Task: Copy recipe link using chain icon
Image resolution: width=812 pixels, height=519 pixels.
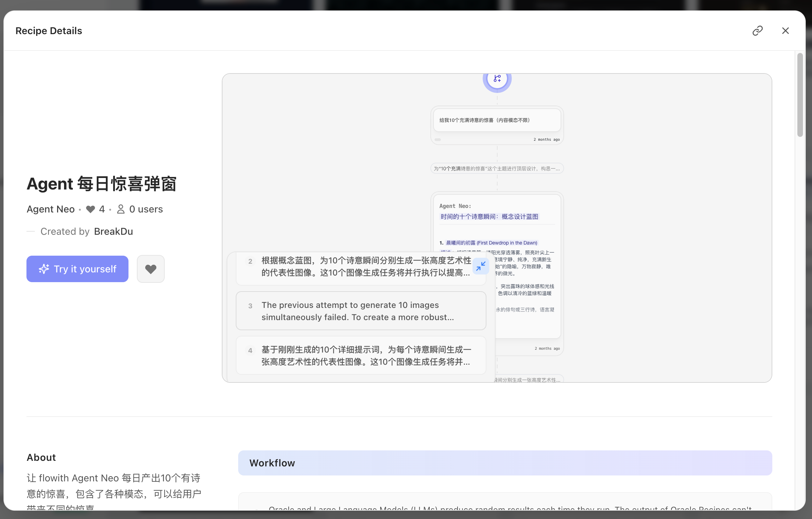Action: point(757,31)
